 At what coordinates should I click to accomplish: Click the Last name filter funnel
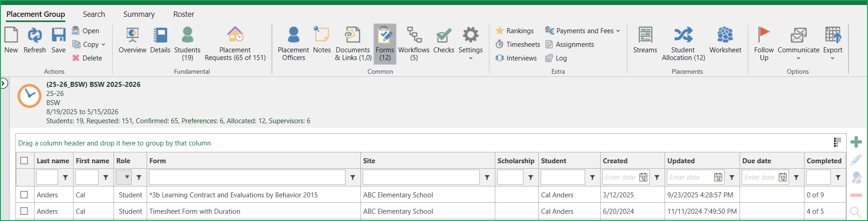pyautogui.click(x=65, y=177)
